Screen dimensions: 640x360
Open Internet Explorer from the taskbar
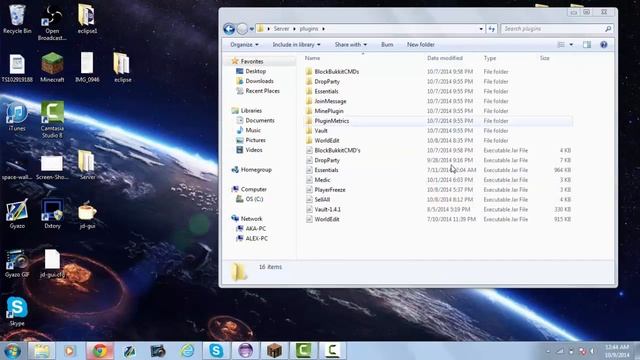coord(187,351)
